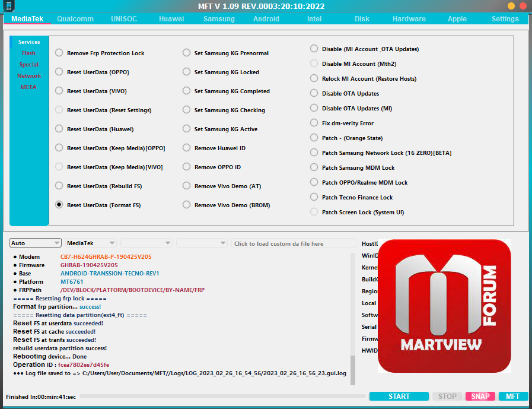This screenshot has width=532, height=409.
Task: Click the log panel vertical scrollbar
Action: (x=353, y=370)
